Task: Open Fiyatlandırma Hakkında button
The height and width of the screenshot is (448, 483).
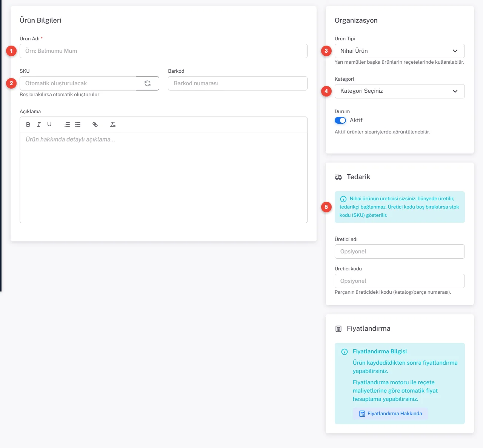Action: click(x=391, y=414)
